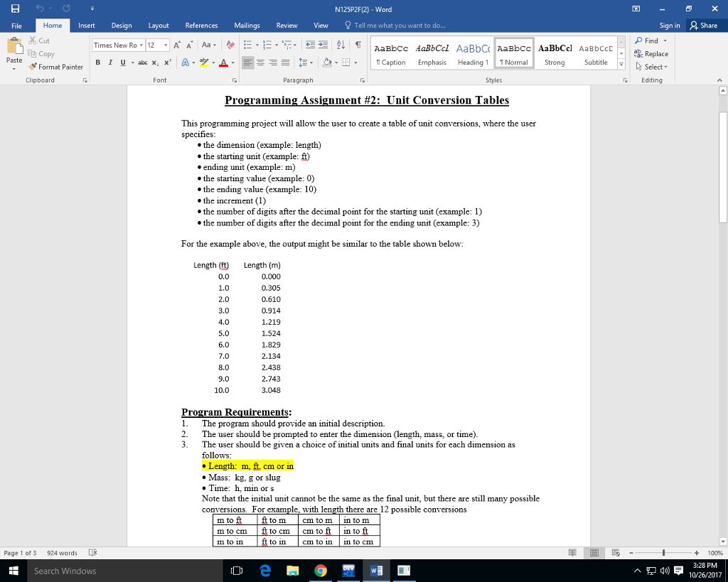This screenshot has height=582, width=728.
Task: Open the References tab
Action: tap(201, 24)
